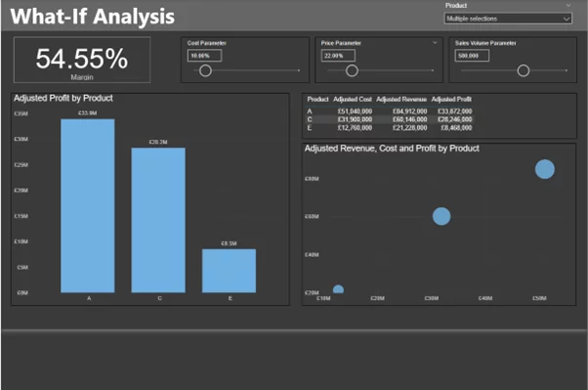Click the Sales Volume 500,000 input box

(x=472, y=56)
